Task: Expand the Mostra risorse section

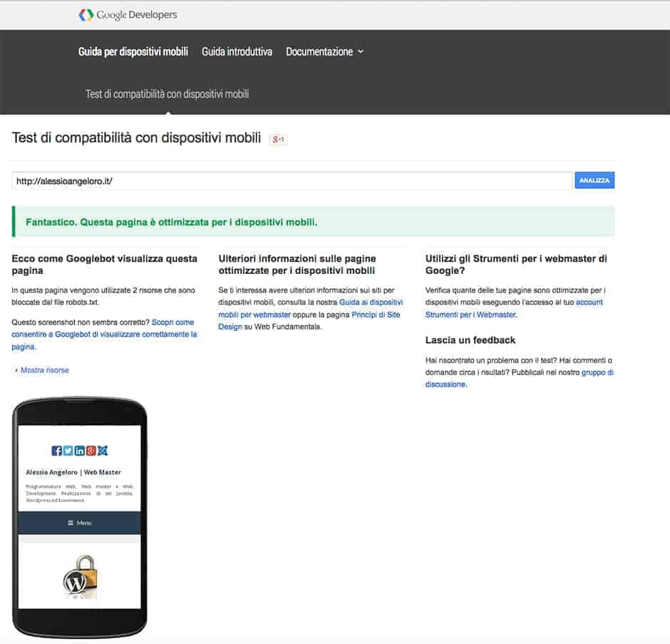Action: (44, 370)
